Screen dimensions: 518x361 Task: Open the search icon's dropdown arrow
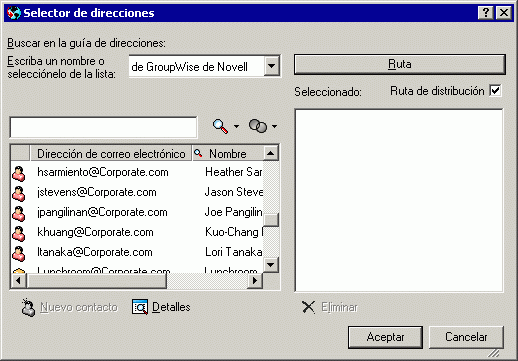click(236, 126)
